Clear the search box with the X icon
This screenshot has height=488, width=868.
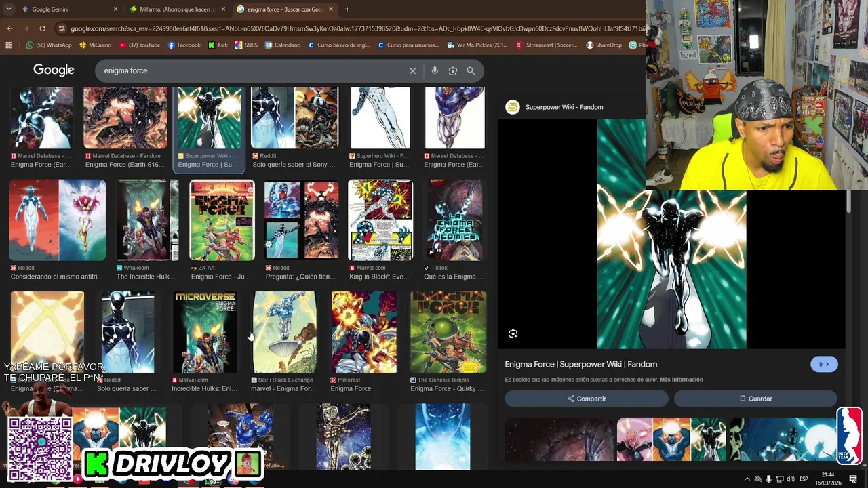tap(412, 70)
